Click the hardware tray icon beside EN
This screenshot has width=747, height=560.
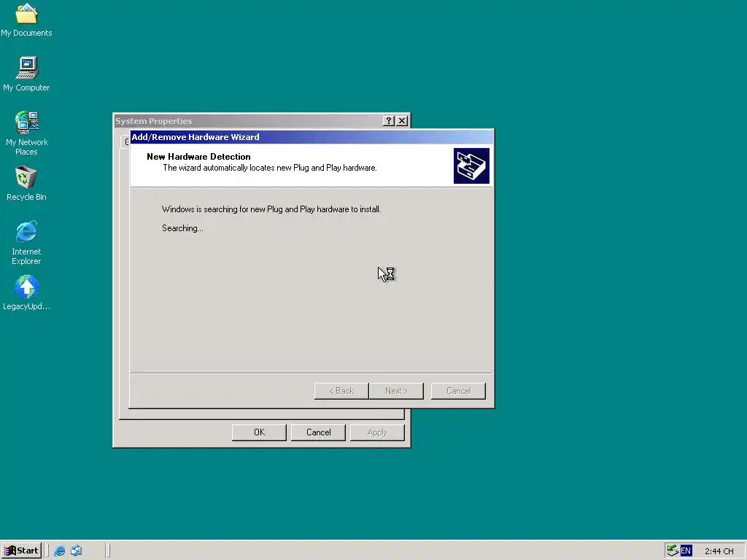(672, 551)
